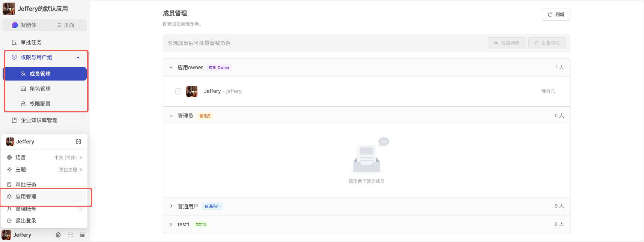Choose 审批任务 in the user popup menu
The image size is (644, 242).
point(44,185)
